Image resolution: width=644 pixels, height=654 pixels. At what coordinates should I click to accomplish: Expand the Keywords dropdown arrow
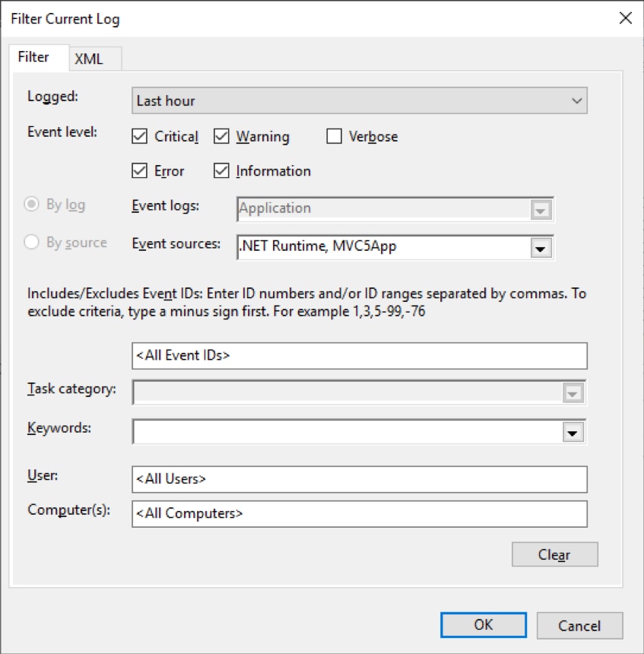(572, 432)
